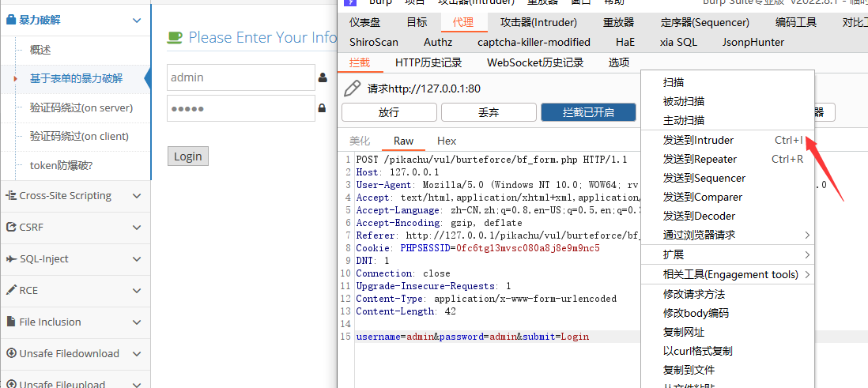868x388 pixels.
Task: Open 验证码绕过(on client) item
Action: tap(79, 136)
